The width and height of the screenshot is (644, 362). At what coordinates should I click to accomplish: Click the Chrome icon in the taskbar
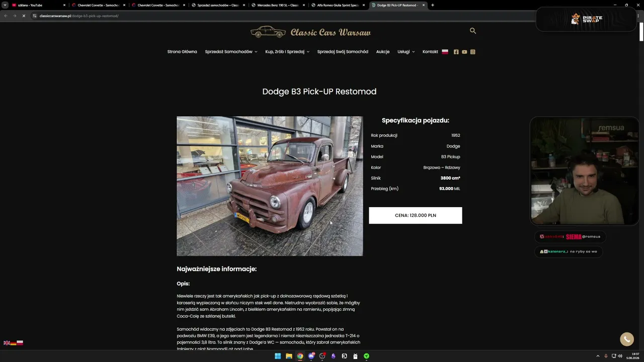point(300,356)
